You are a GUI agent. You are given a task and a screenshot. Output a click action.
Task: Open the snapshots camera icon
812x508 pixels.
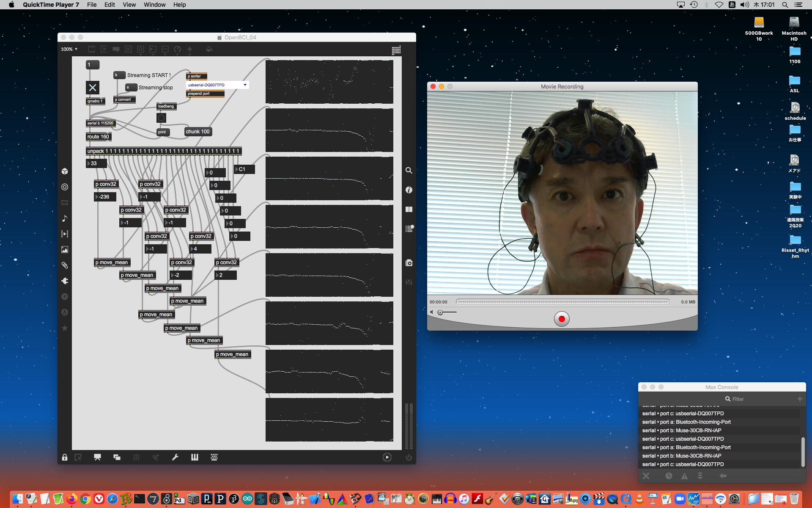[409, 263]
